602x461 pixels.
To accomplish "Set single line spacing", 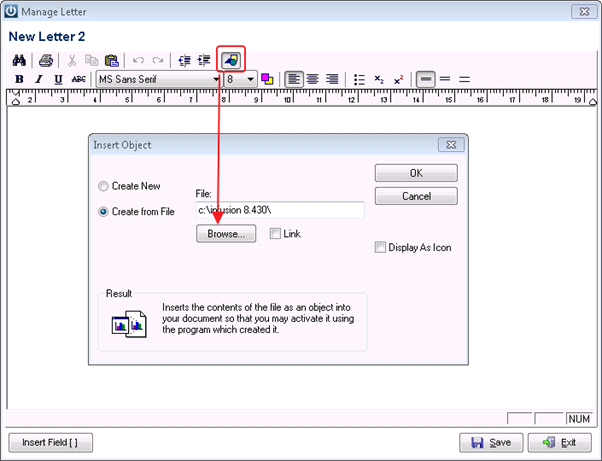I will point(425,79).
